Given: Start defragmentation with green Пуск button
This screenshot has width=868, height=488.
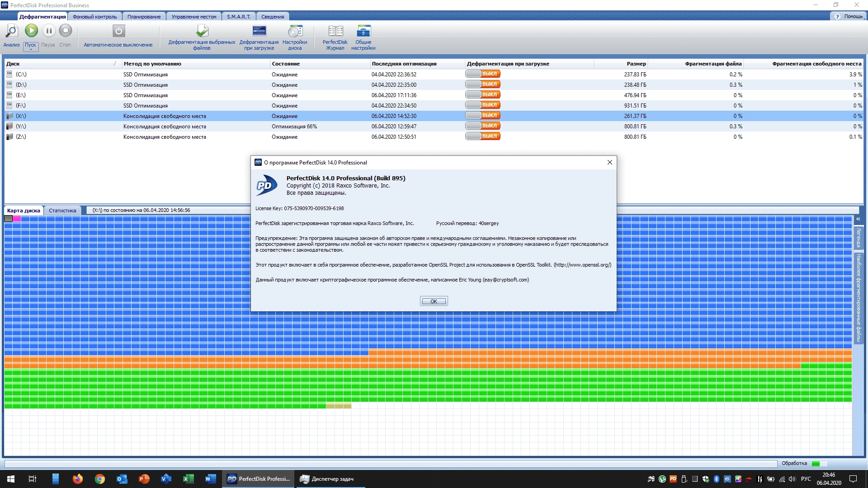Looking at the screenshot, I should [x=31, y=31].
